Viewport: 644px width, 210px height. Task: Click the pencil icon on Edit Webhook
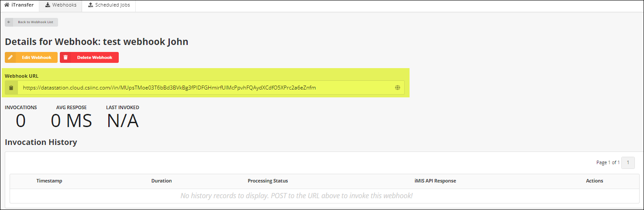coord(10,58)
